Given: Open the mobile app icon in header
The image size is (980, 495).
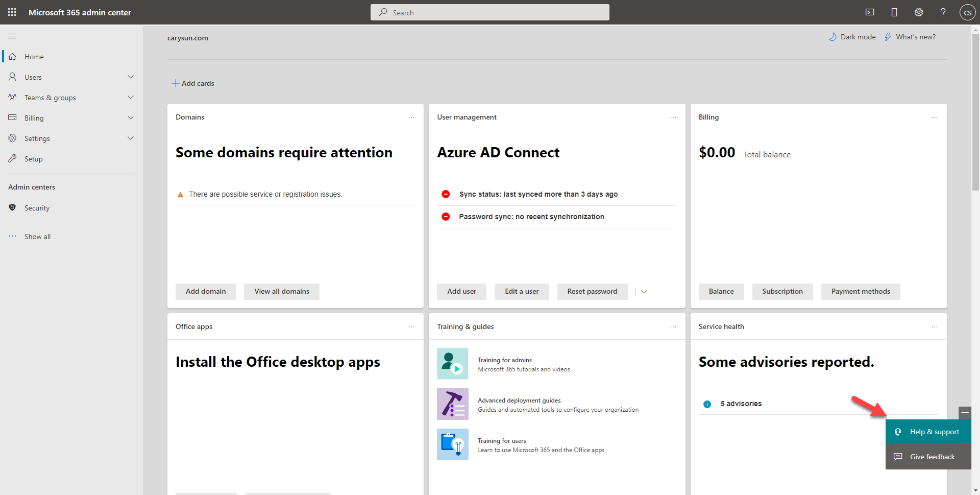Looking at the screenshot, I should click(x=894, y=12).
